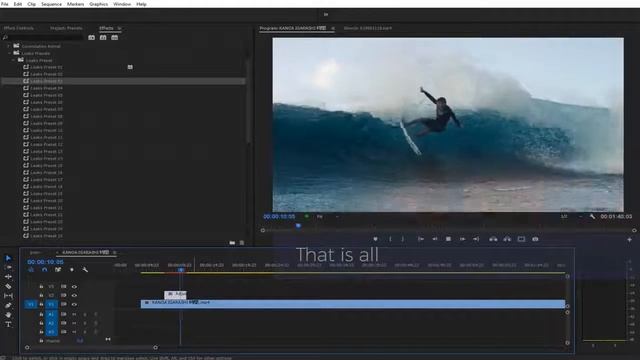Step back one frame
This screenshot has height=360, width=640.
tap(435, 239)
